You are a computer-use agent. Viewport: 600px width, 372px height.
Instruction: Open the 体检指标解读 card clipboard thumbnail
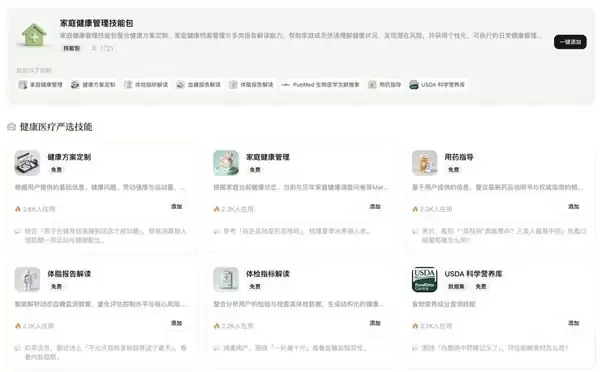pos(226,279)
